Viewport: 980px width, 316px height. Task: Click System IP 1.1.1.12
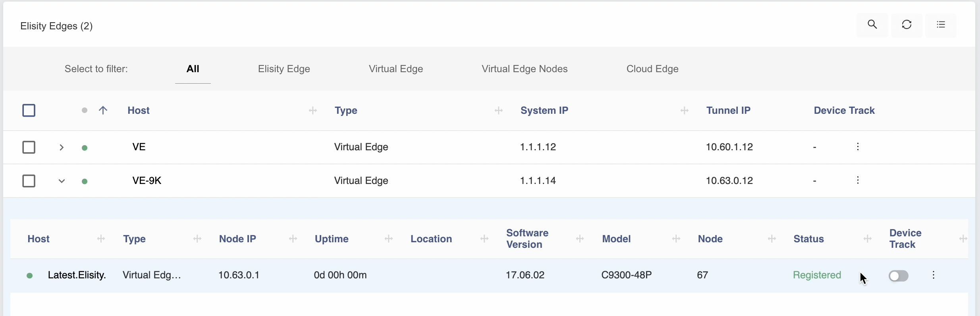538,147
